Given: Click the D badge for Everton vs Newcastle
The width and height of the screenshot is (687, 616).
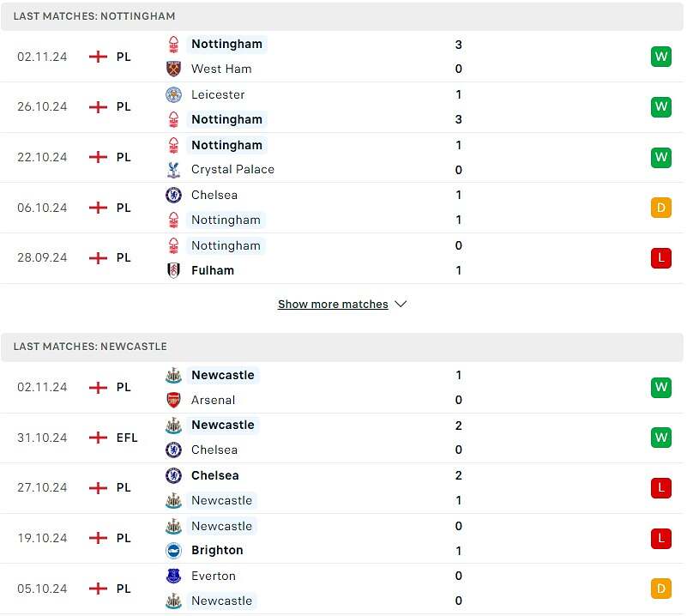Looking at the screenshot, I should tap(660, 589).
